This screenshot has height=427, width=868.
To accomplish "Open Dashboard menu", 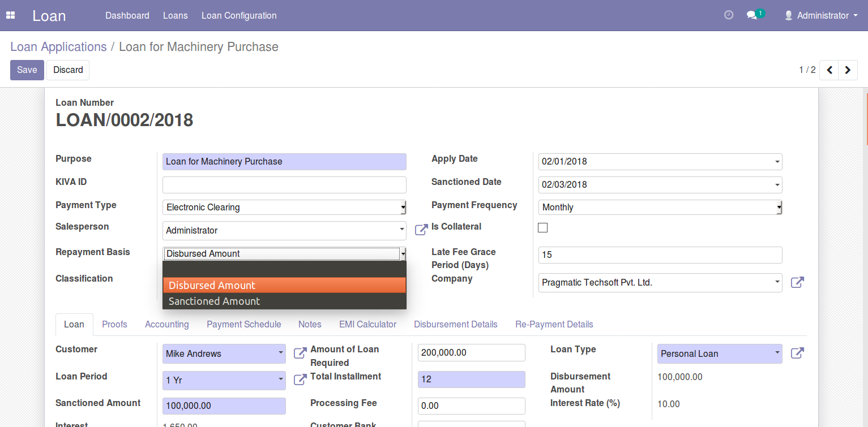I will (127, 15).
